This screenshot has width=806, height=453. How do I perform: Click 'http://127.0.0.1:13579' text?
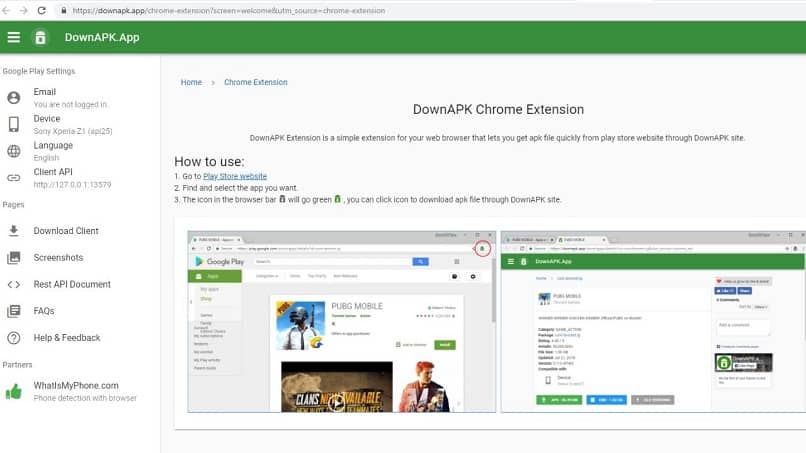pyautogui.click(x=72, y=185)
